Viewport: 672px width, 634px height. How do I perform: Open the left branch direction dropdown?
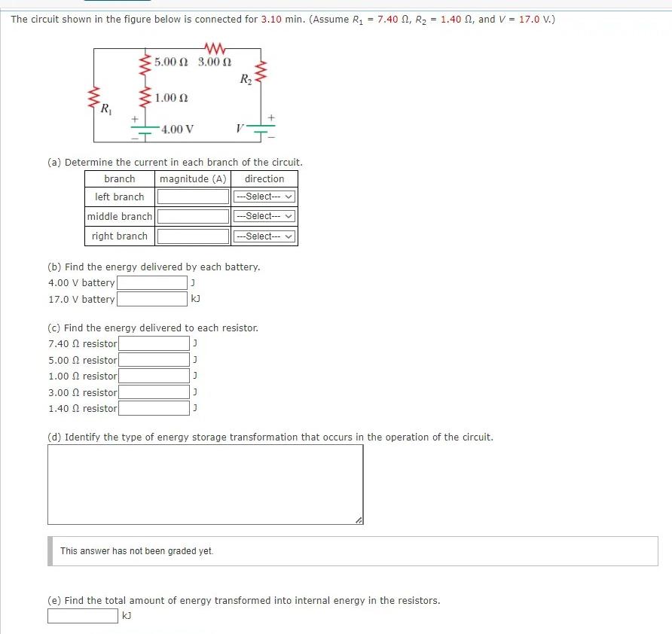point(264,197)
